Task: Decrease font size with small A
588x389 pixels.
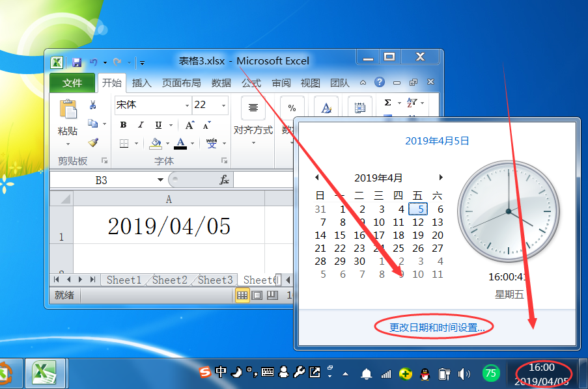Action: 206,125
